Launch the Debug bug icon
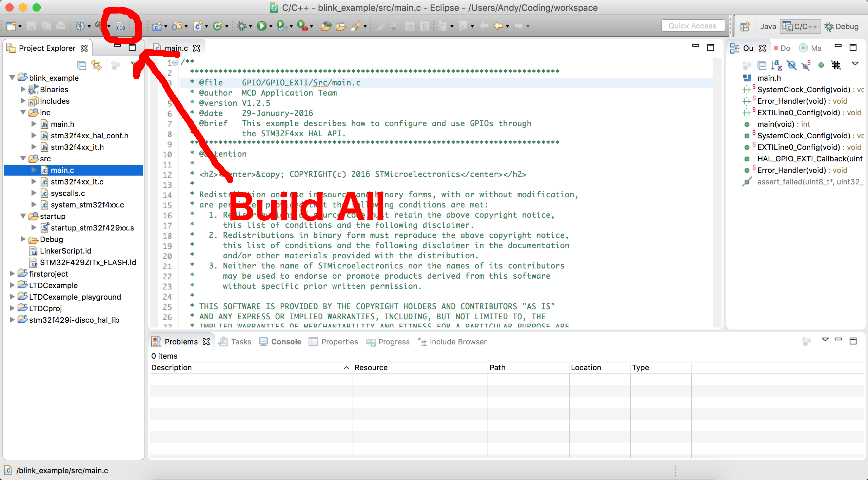Viewport: 868px width, 480px height. pos(242,26)
